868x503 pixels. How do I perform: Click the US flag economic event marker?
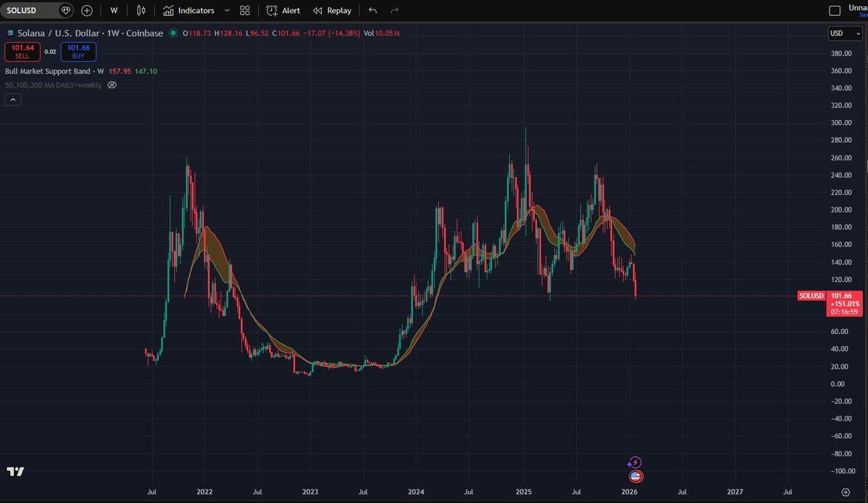636,476
